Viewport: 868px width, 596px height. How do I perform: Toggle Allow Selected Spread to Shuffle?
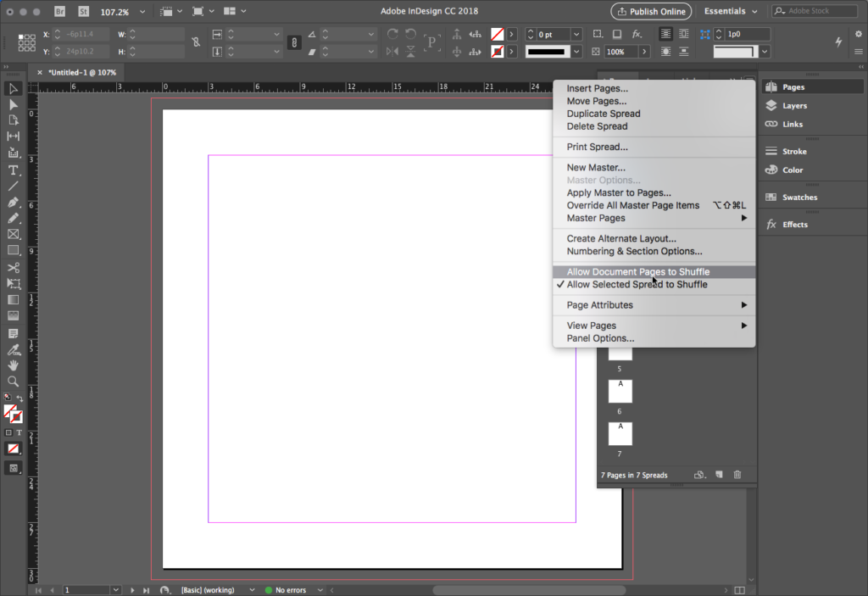637,285
